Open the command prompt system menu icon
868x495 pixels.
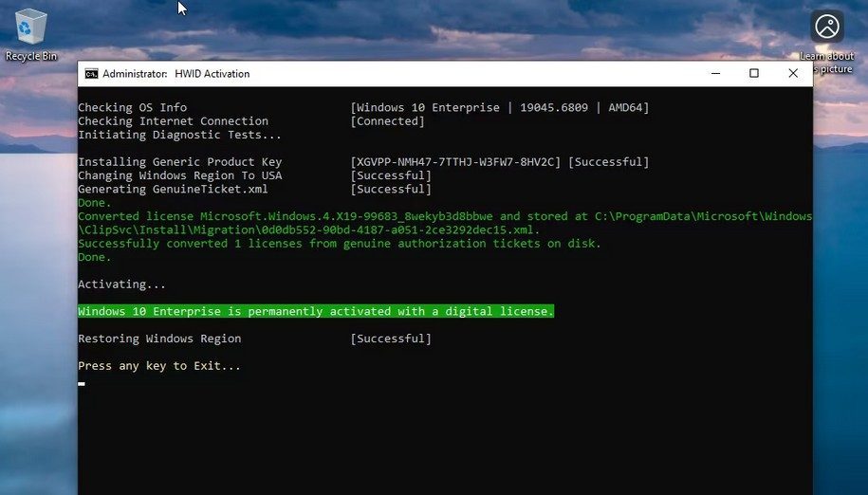point(91,74)
